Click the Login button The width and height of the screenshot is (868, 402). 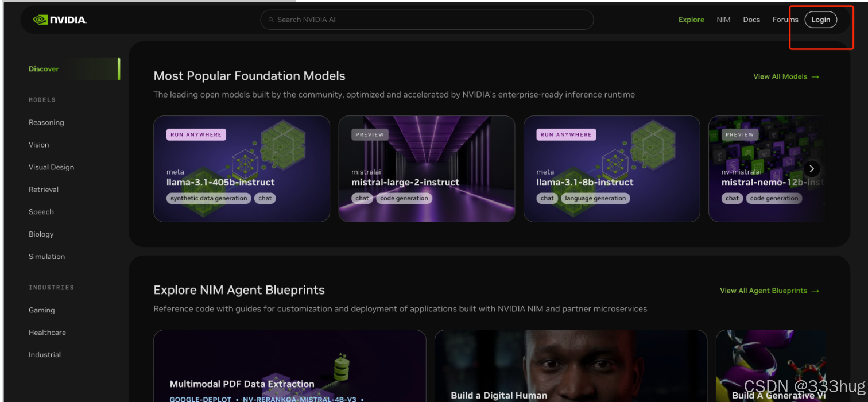point(821,20)
